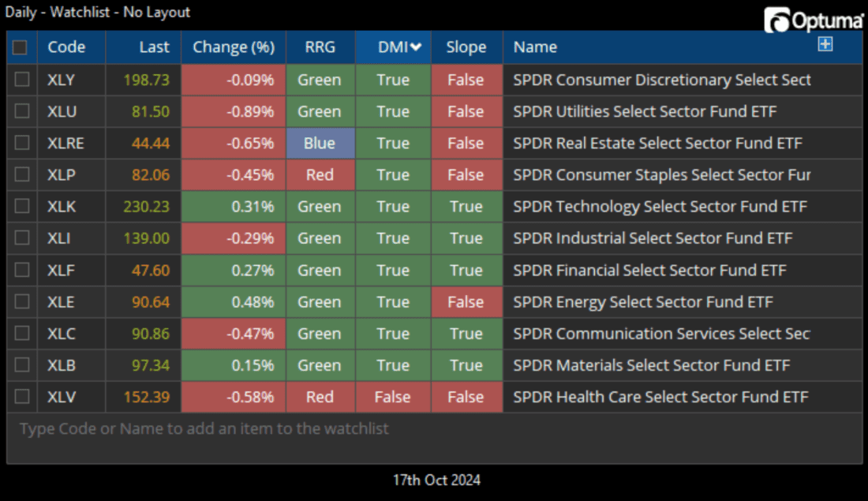This screenshot has width=868, height=501.
Task: Click SPDR Utilities Select Sector Fund ETF
Action: coord(645,111)
